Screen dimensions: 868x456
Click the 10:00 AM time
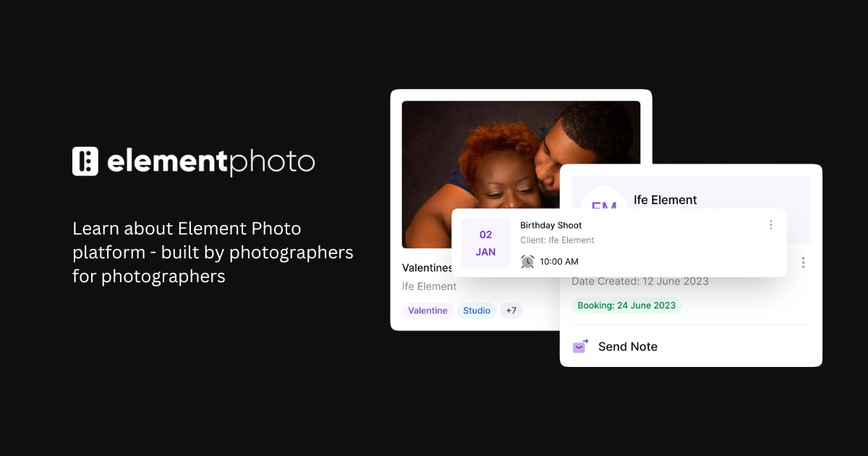(559, 262)
